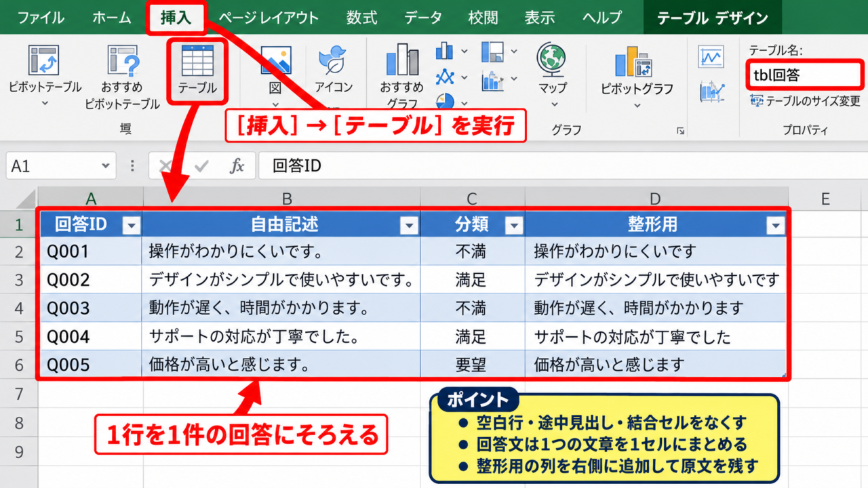Click the formula confirm checkmark icon
The height and width of the screenshot is (488, 868).
[x=201, y=166]
